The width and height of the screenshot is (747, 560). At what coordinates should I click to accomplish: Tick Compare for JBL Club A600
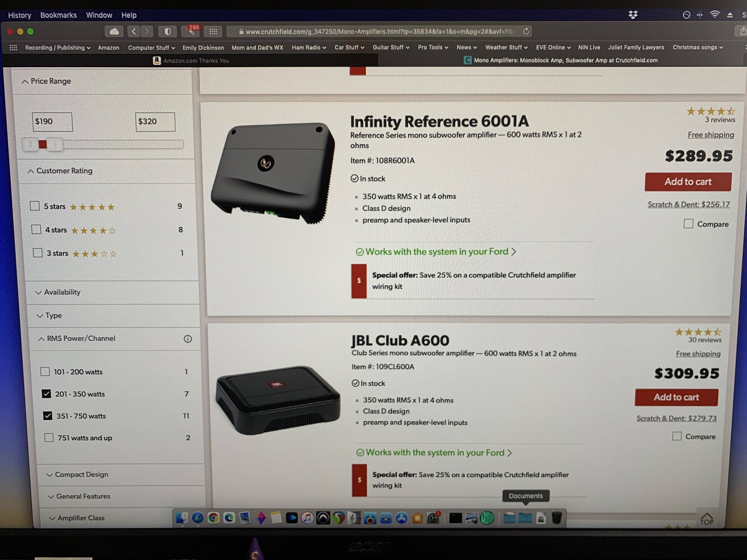(677, 436)
